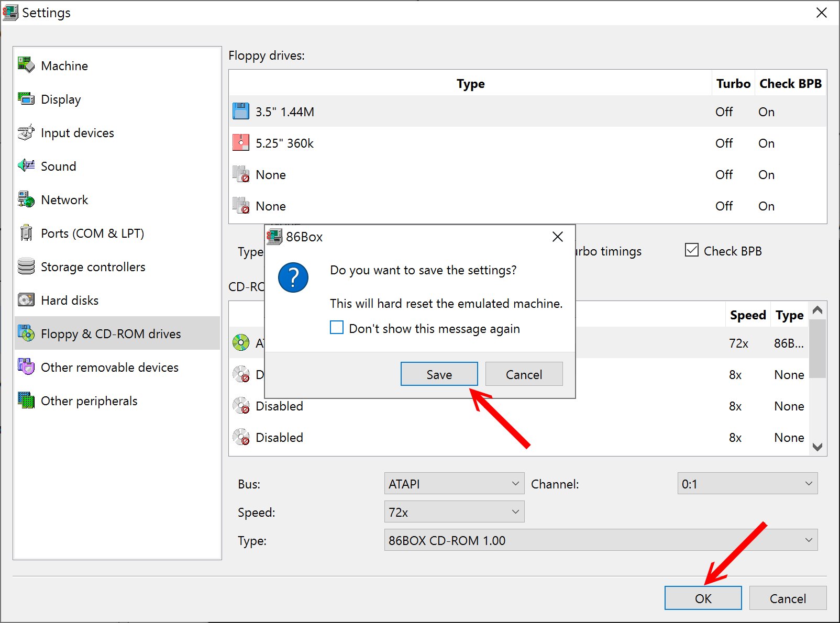840x623 pixels.
Task: Open the Speed 72x dropdown
Action: point(454,512)
